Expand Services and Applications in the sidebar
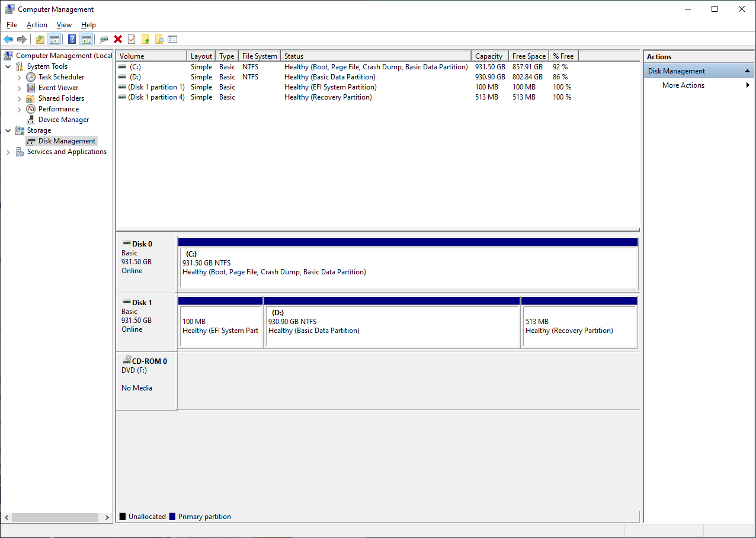Screen dimensions: 756x538 (8, 152)
